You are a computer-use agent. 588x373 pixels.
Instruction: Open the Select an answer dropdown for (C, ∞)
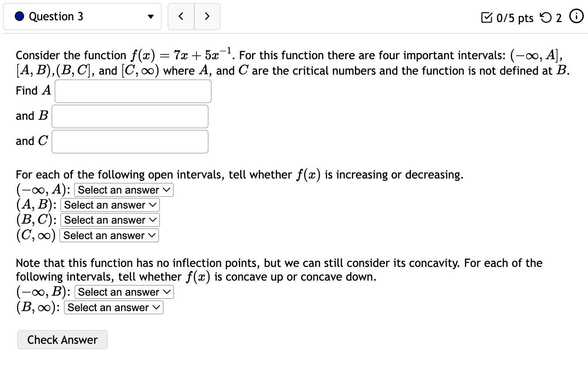[109, 235]
